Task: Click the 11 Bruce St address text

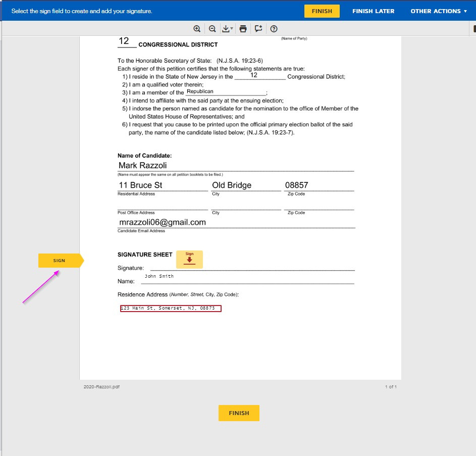Action: [x=140, y=185]
